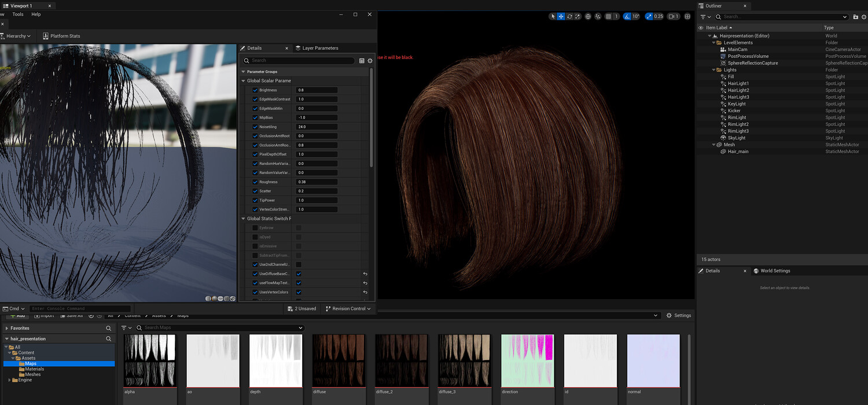
Task: Open Outliner settings gear icon
Action: tap(864, 17)
